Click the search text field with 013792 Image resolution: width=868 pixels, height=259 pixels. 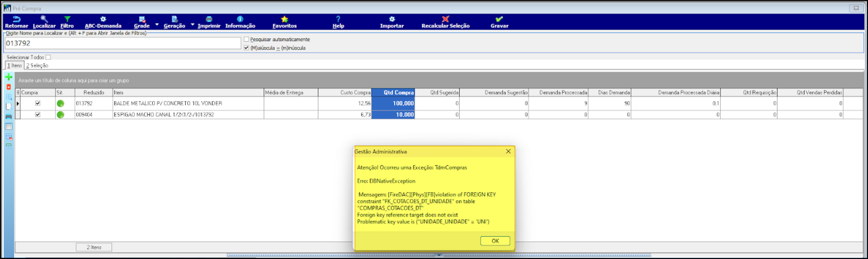123,43
